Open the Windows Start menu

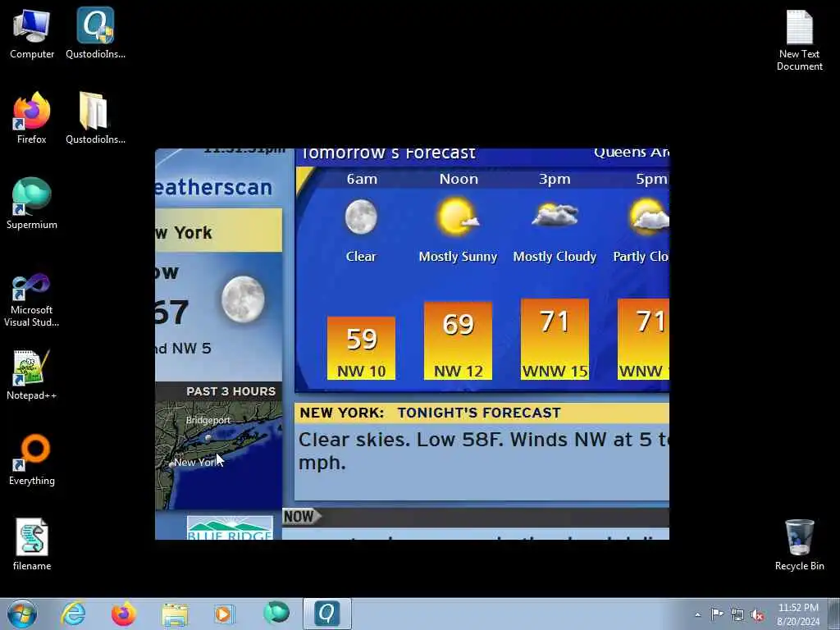pyautogui.click(x=22, y=614)
